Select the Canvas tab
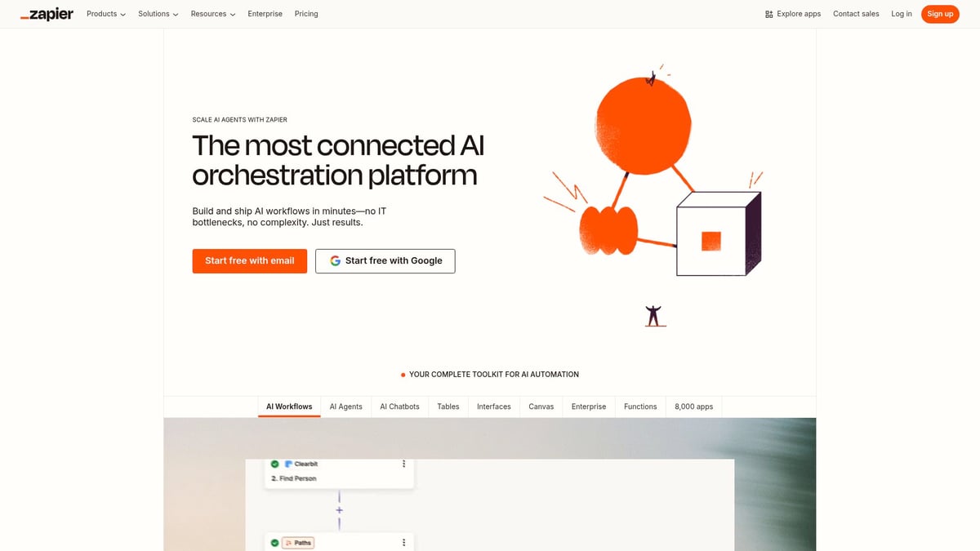 pyautogui.click(x=541, y=407)
